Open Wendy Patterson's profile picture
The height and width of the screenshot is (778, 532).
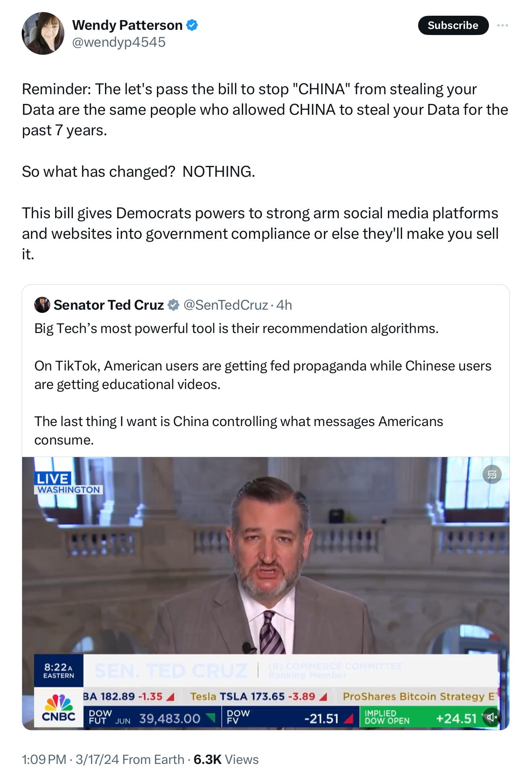pos(43,33)
